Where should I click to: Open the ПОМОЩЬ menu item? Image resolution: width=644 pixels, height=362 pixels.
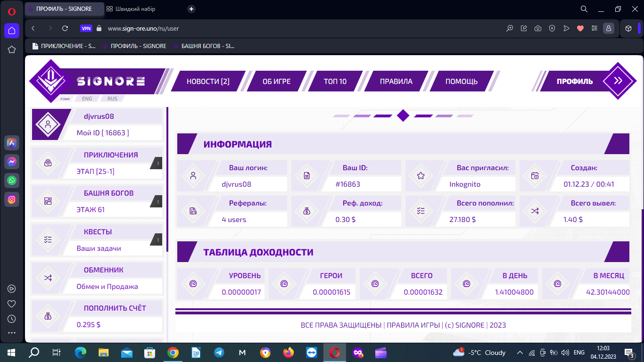click(x=462, y=81)
